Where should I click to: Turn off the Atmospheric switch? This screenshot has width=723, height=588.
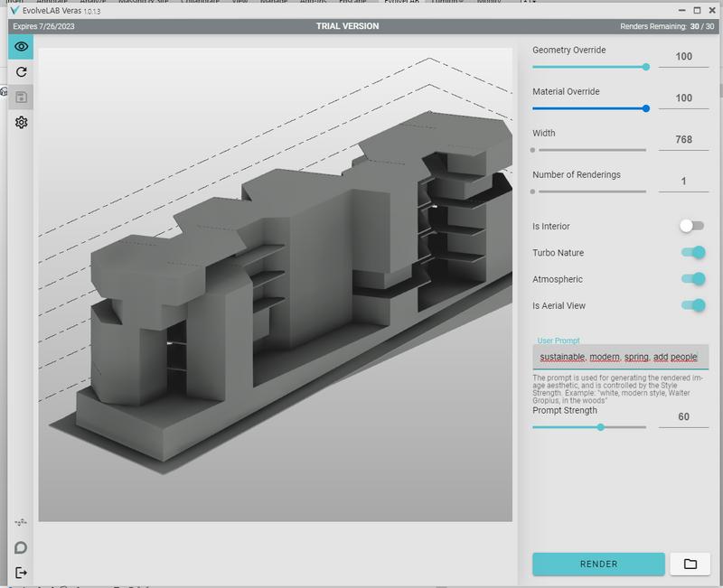(x=693, y=279)
